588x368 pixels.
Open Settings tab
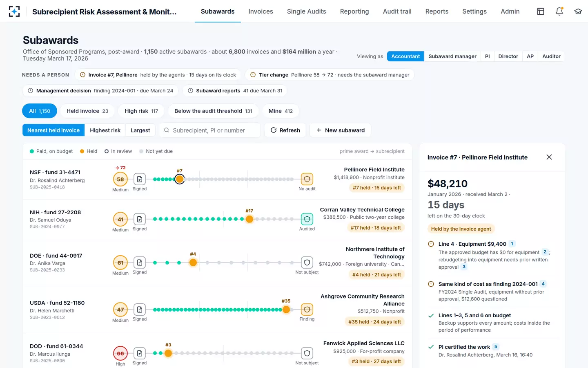point(474,11)
